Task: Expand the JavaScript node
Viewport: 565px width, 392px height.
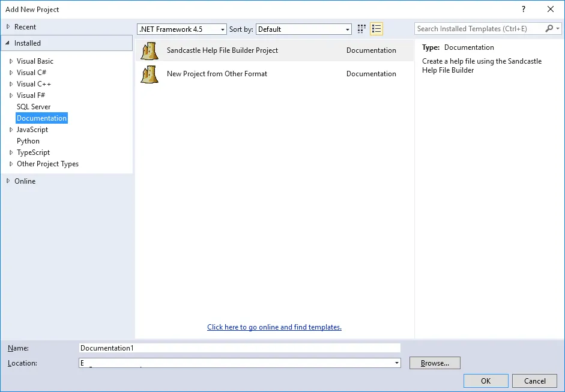Action: [11, 130]
